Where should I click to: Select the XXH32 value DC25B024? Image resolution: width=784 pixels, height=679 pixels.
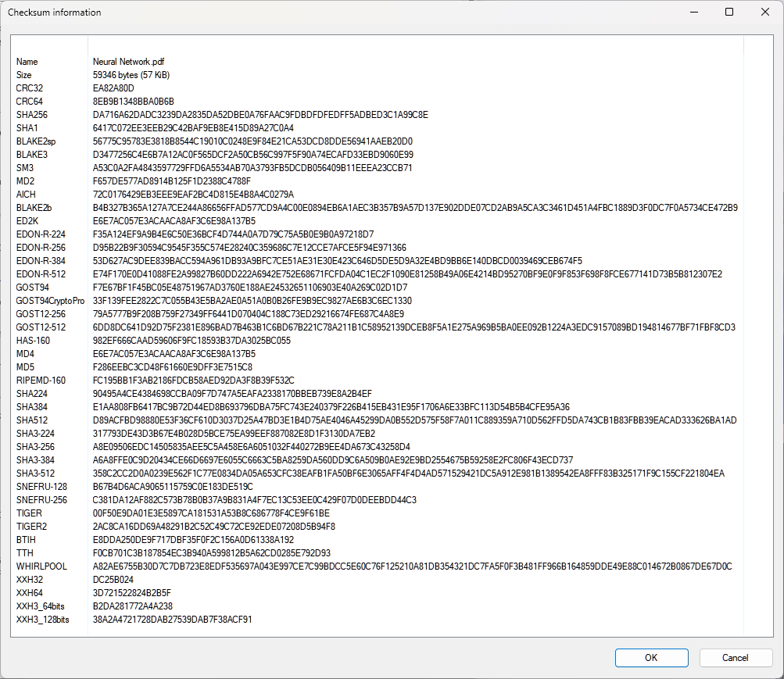[x=113, y=580]
